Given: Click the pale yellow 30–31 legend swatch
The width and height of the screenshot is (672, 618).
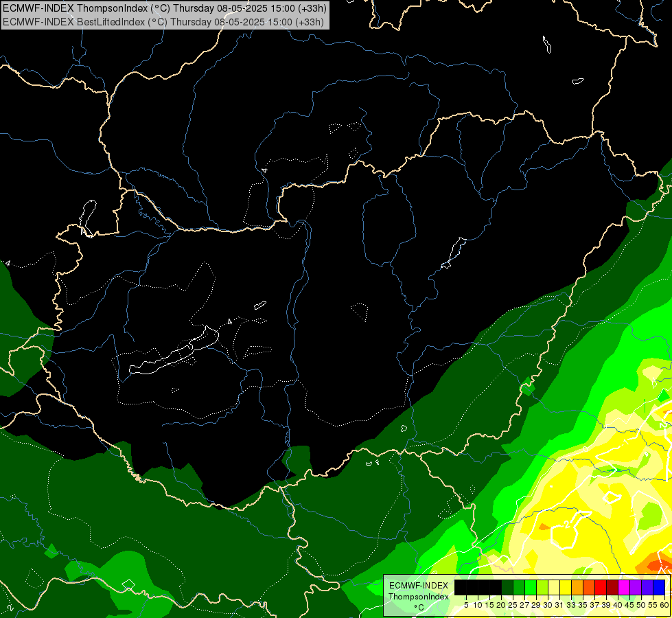Looking at the screenshot, I should [554, 587].
